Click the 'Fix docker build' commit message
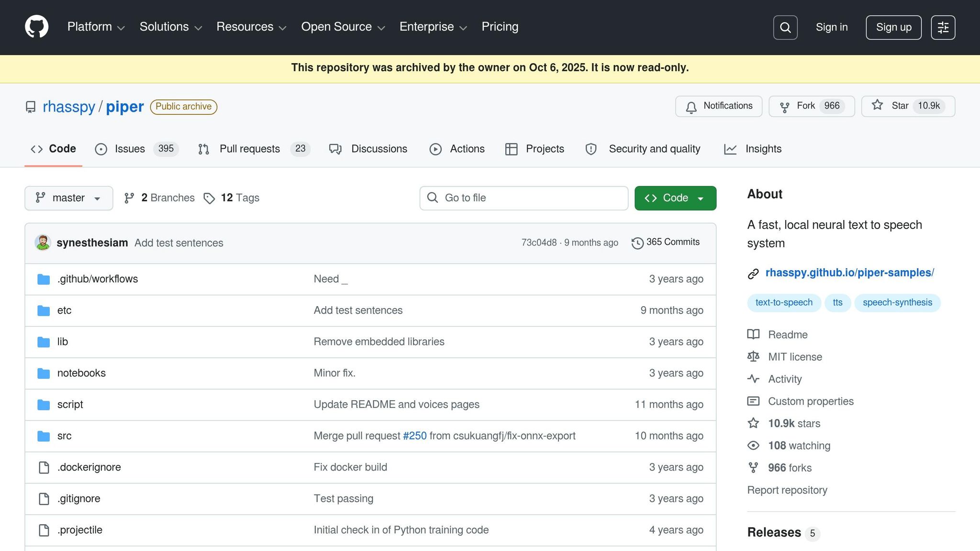980x551 pixels. coord(350,467)
